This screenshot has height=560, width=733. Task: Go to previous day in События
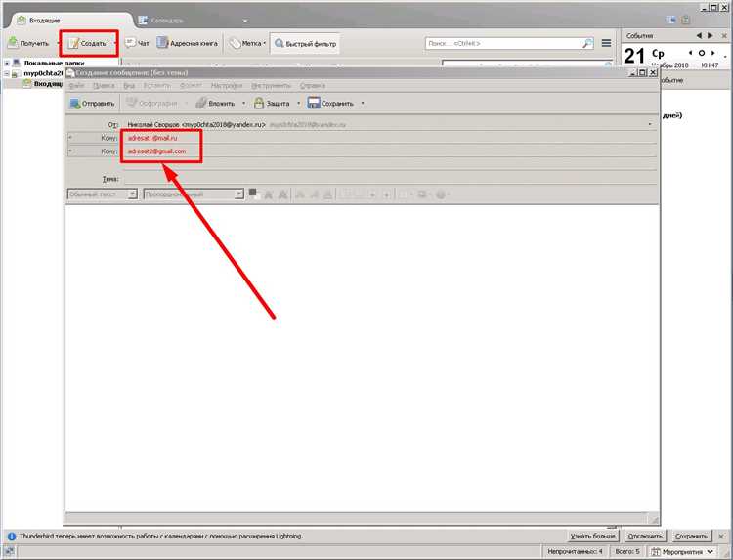pyautogui.click(x=690, y=53)
